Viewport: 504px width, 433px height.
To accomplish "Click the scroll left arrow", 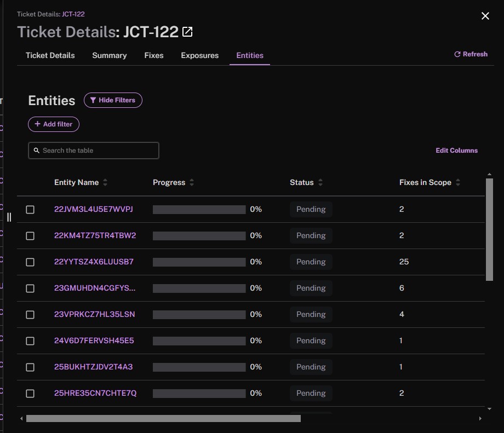I will pyautogui.click(x=21, y=419).
